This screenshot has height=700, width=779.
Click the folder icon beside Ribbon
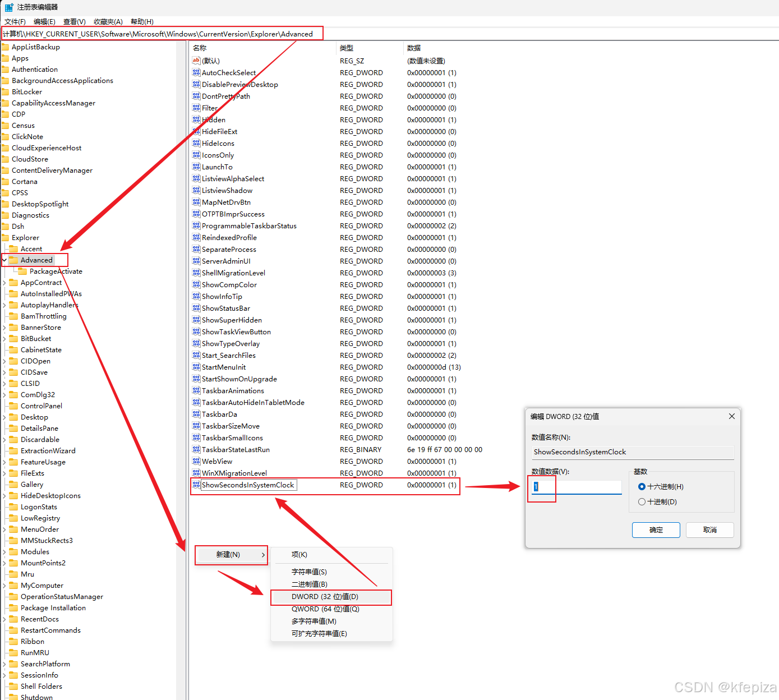tap(13, 642)
